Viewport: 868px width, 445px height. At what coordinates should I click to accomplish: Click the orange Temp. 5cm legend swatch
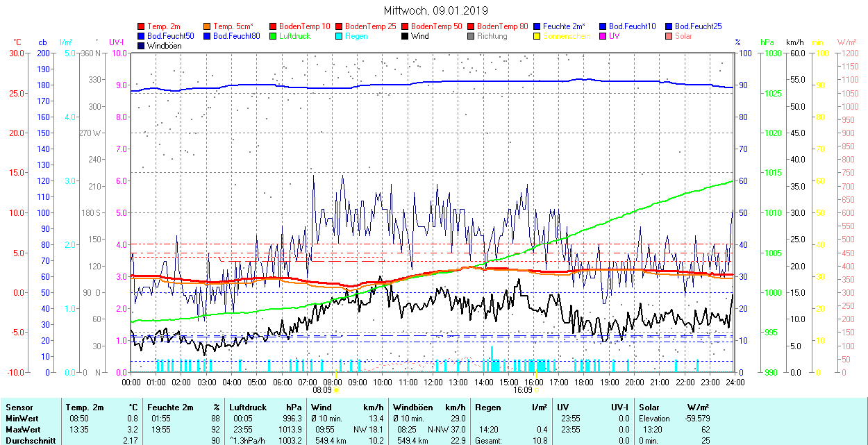(x=208, y=26)
